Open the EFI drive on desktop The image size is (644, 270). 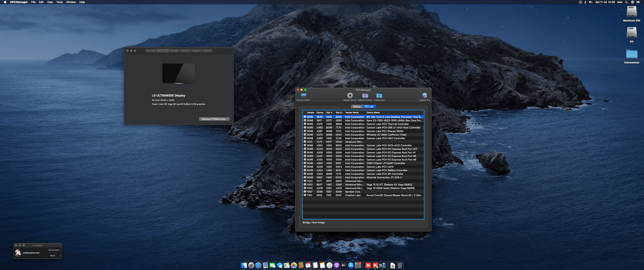coord(631,33)
